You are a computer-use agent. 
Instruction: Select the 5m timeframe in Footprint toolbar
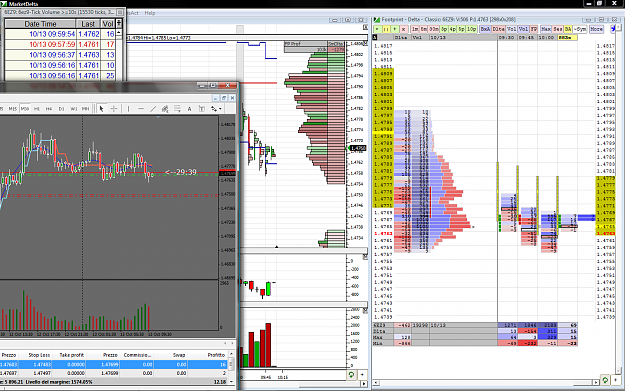[x=424, y=29]
